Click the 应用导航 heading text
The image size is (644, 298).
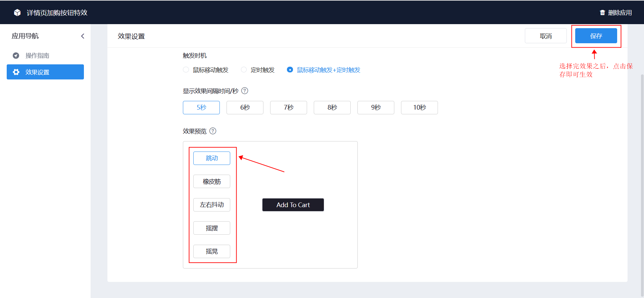point(25,36)
